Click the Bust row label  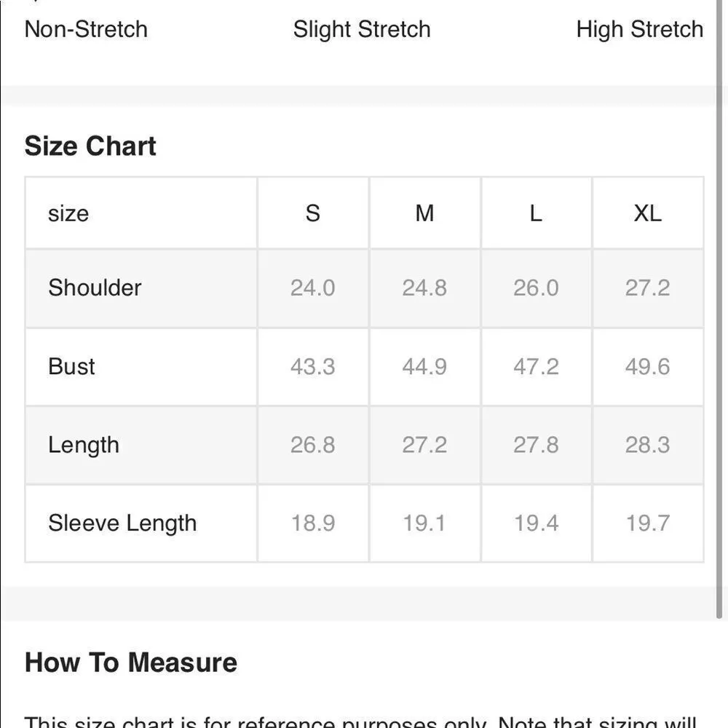[71, 366]
